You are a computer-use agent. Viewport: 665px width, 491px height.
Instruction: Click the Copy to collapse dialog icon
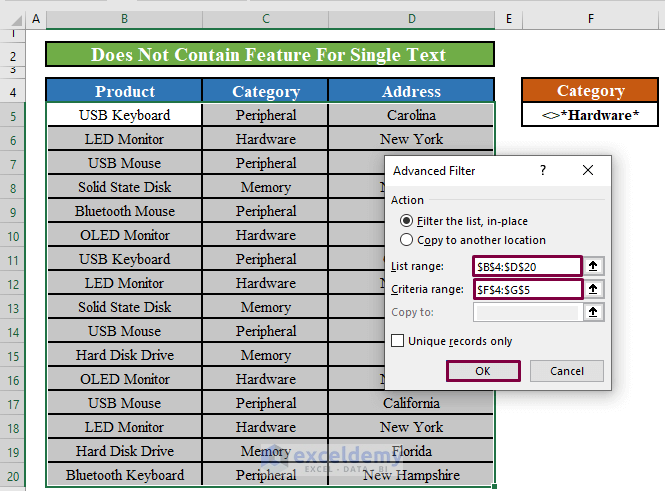click(594, 312)
